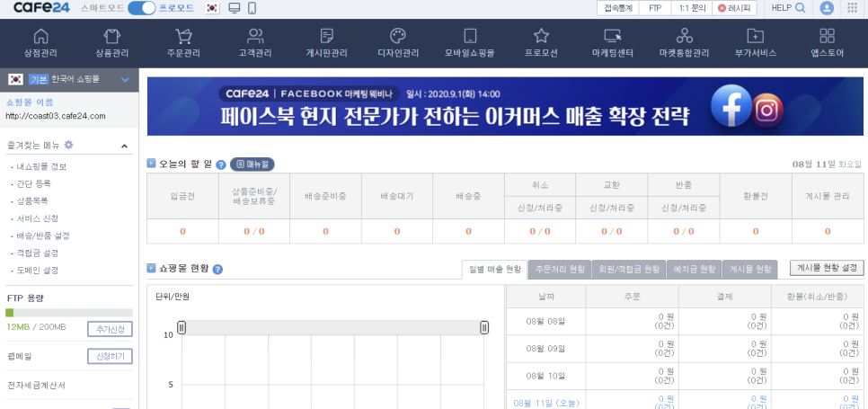
Task: Click the 배송중 count 0
Action: [x=468, y=231]
